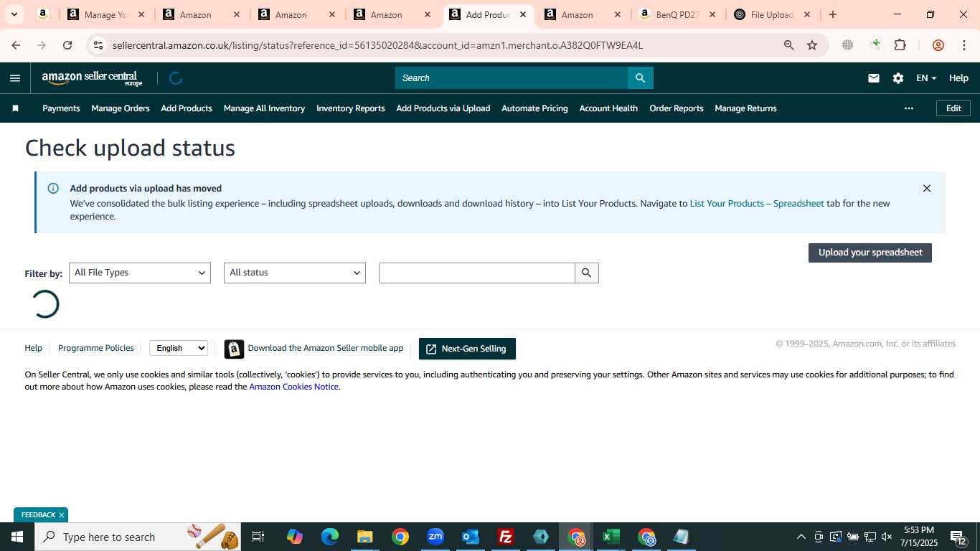Screen dimensions: 980x551
Task: Follow List Your Products – Spreadsheet link
Action: pos(757,204)
